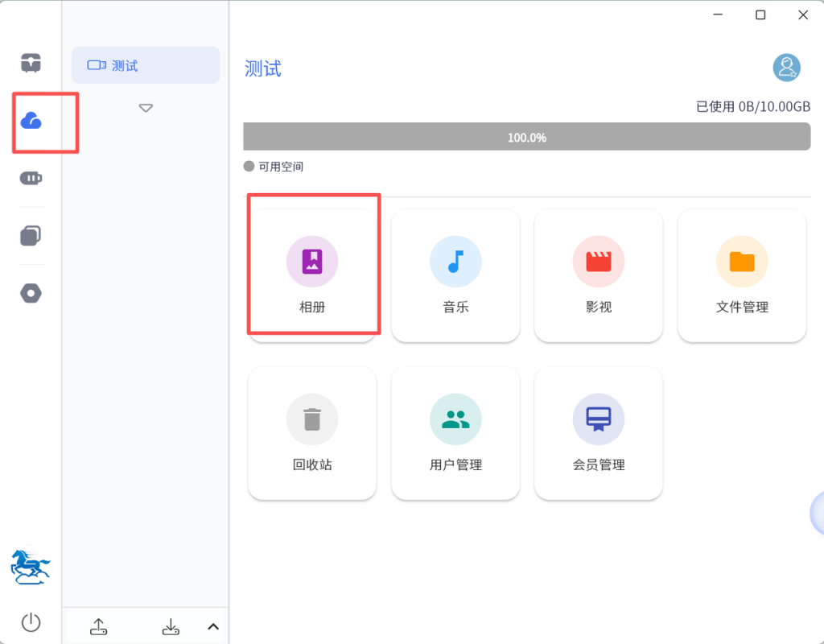Screen dimensions: 824x644
Task: Click the treasure chest sidebar icon
Action: pyautogui.click(x=31, y=63)
